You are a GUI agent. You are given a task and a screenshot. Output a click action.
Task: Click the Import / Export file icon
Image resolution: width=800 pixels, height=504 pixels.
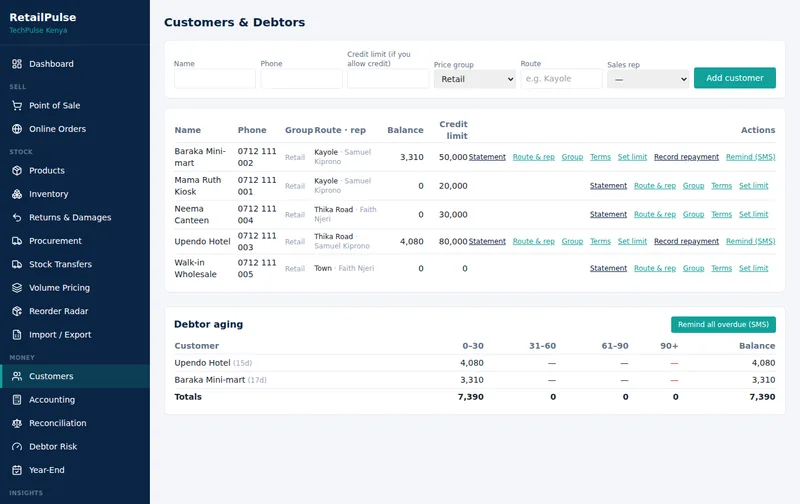point(17,335)
